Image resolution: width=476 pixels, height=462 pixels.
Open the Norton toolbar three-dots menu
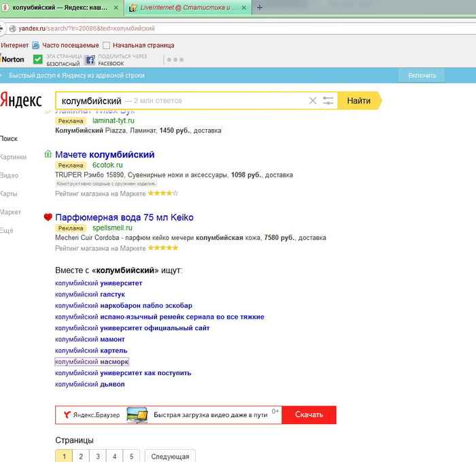pos(175,60)
